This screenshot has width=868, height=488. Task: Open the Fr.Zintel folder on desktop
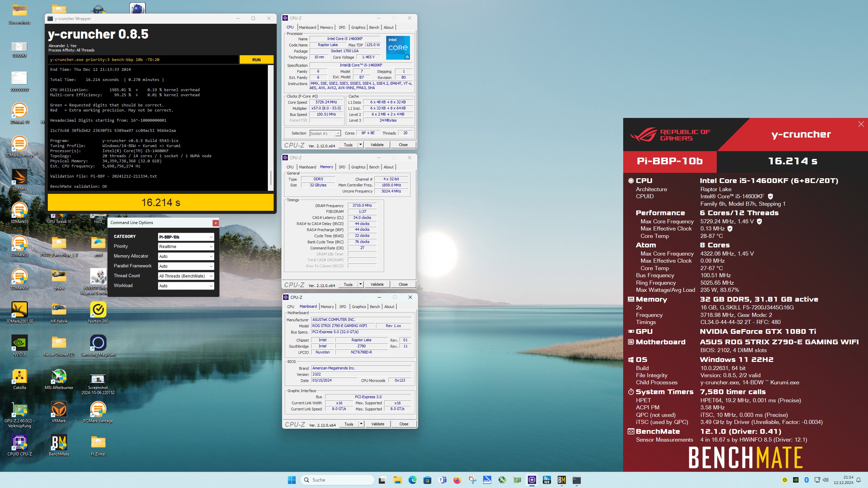(98, 445)
